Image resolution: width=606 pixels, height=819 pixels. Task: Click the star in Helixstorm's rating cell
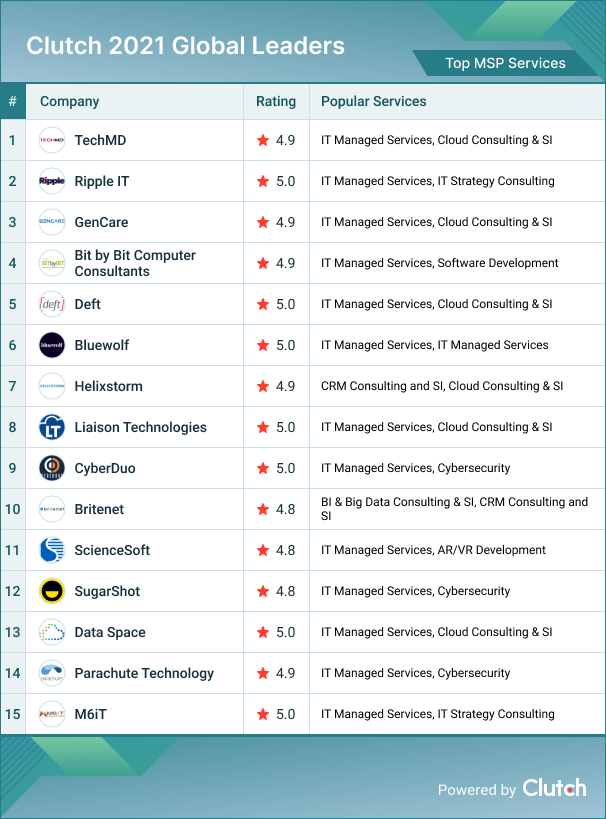tap(263, 386)
